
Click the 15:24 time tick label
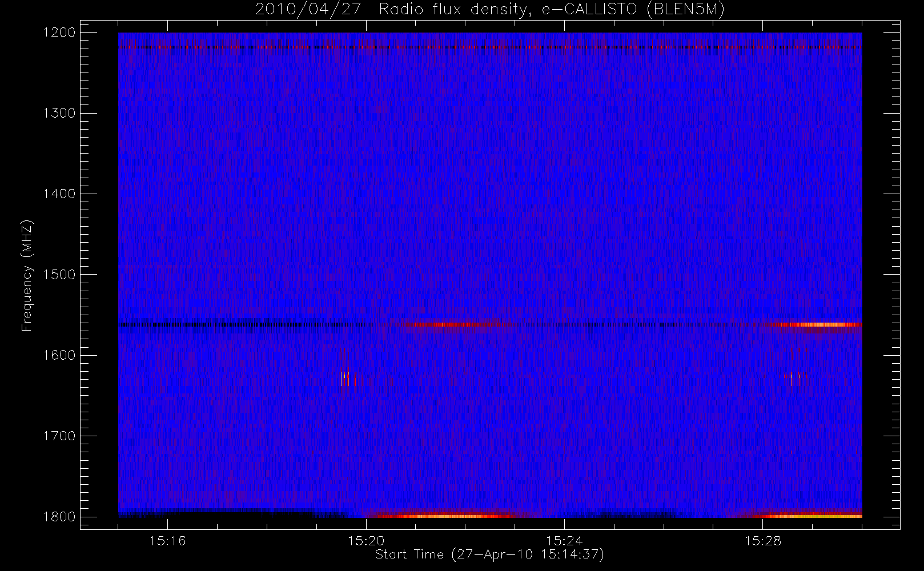564,541
